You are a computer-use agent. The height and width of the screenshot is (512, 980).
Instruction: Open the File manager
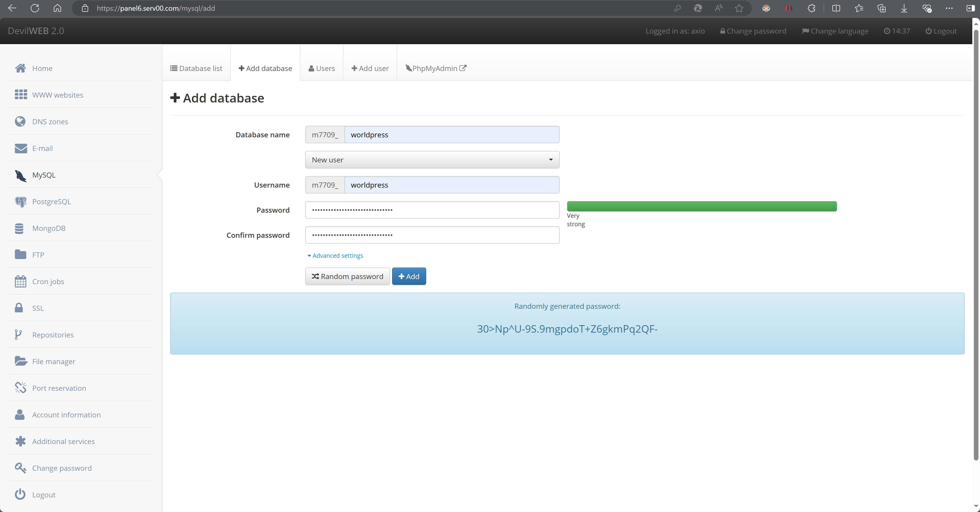[x=53, y=361]
